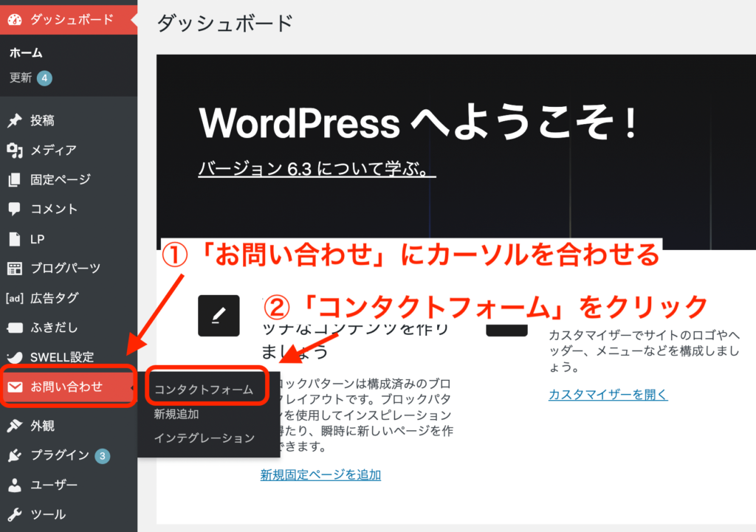
Task: Follow the カスタマイザーを開く link
Action: pyautogui.click(x=608, y=394)
